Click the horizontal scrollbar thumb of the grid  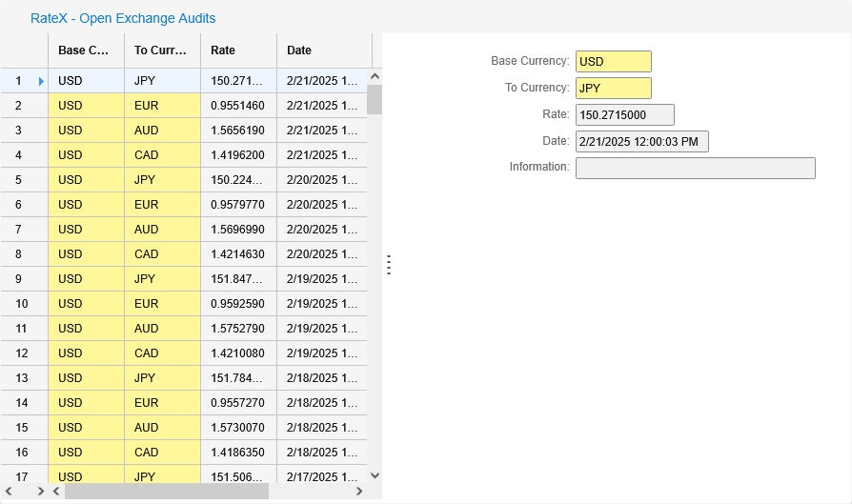tap(167, 492)
